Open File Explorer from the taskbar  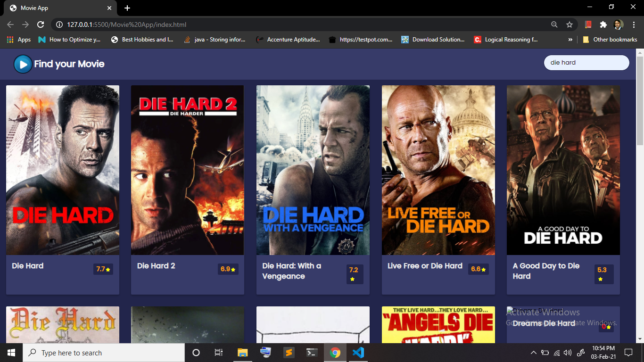click(242, 352)
